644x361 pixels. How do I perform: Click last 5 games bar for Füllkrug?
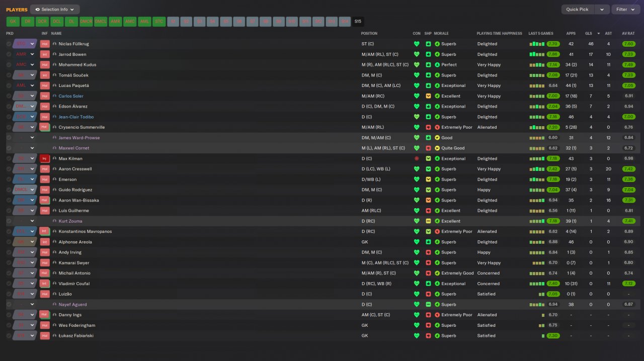536,44
